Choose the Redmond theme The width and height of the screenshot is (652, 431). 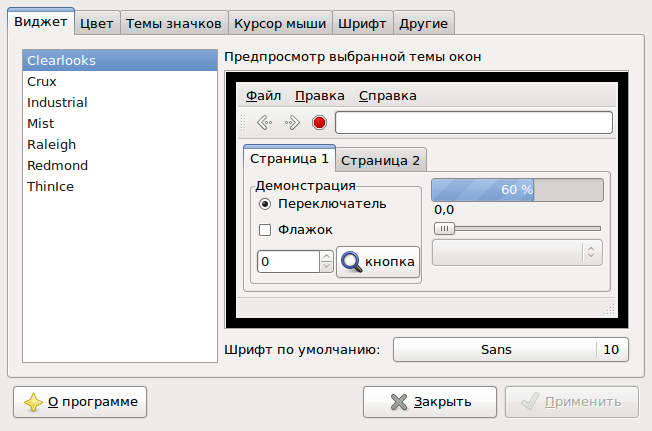[58, 165]
